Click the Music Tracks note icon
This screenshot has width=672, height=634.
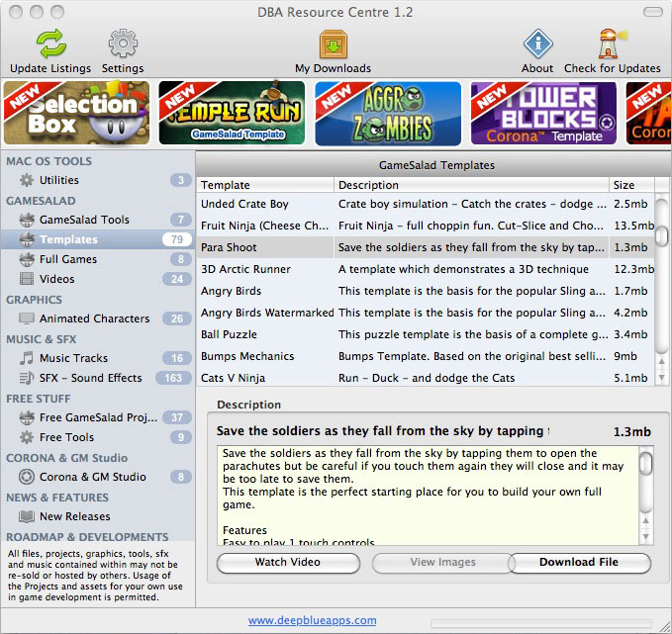27,358
